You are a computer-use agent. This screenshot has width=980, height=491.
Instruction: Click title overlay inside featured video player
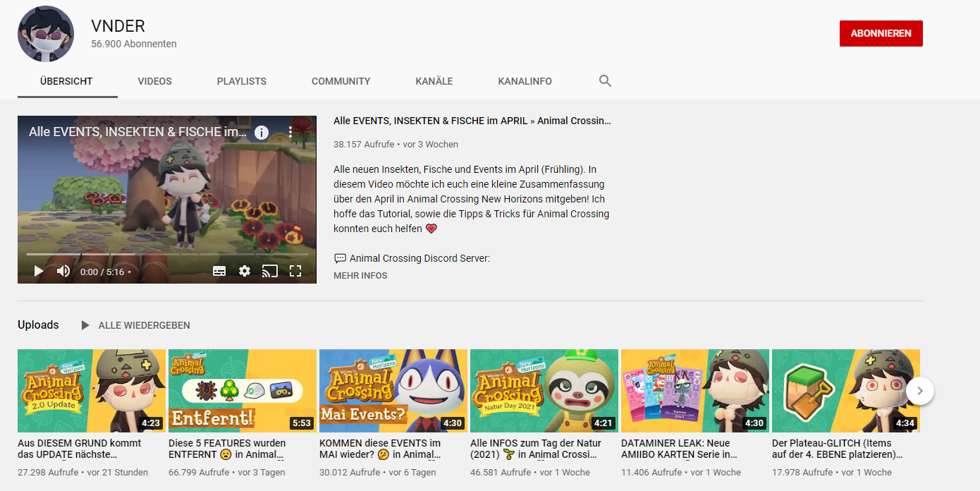(x=138, y=132)
